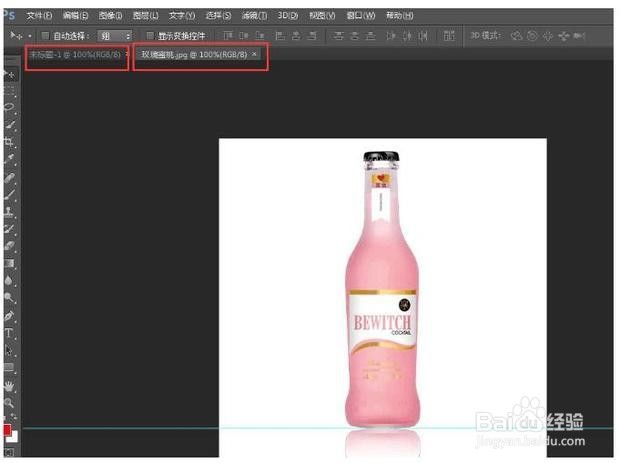Open the auto-select 组 dropdown
This screenshot has height=463, width=620.
click(115, 36)
